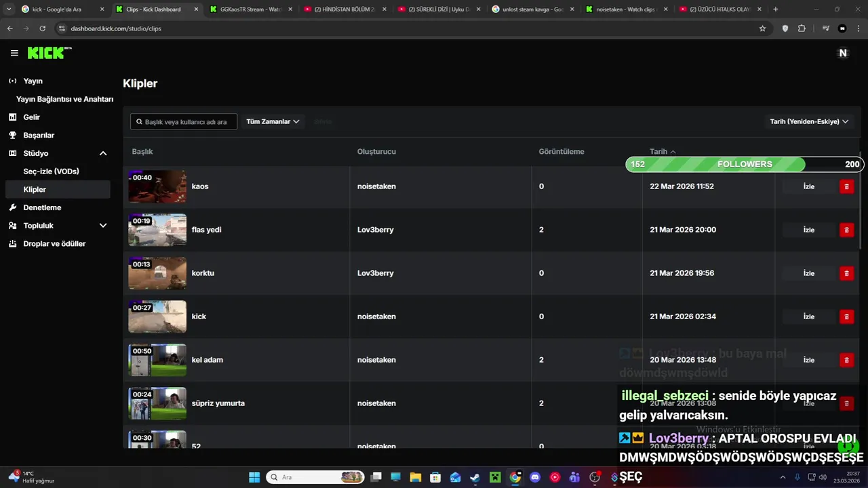Open the flas yedi clip thumbnail
This screenshot has width=868, height=488.
157,230
